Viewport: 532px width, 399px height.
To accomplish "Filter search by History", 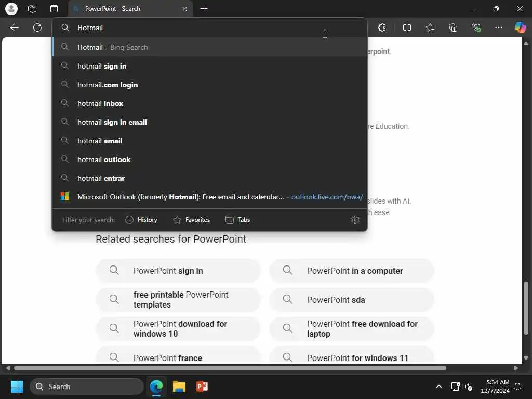I will coord(141,220).
